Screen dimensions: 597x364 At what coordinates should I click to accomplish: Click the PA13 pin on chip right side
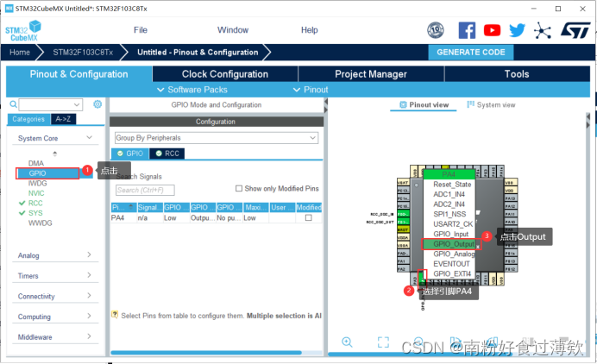(x=511, y=198)
